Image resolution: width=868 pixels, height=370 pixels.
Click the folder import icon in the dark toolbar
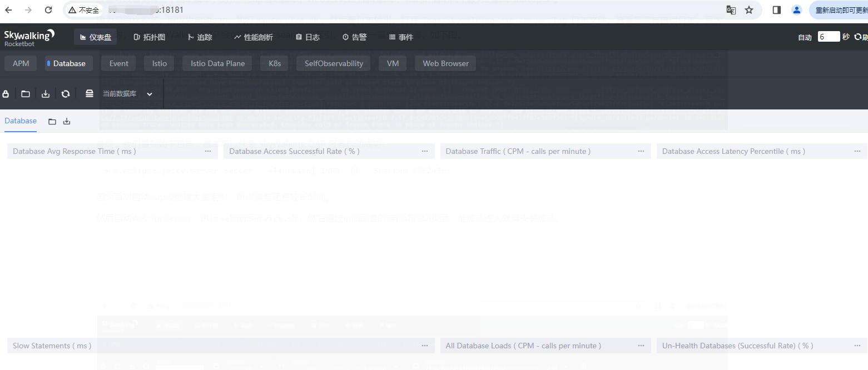26,94
